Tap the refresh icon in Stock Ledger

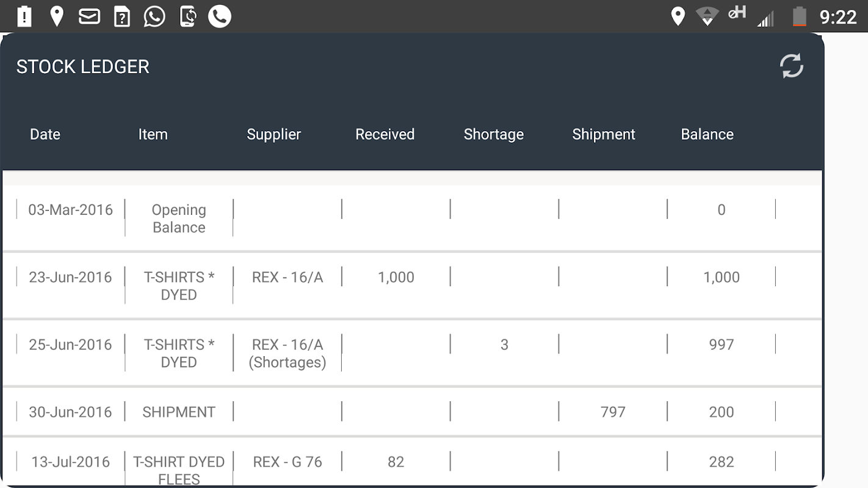coord(792,66)
